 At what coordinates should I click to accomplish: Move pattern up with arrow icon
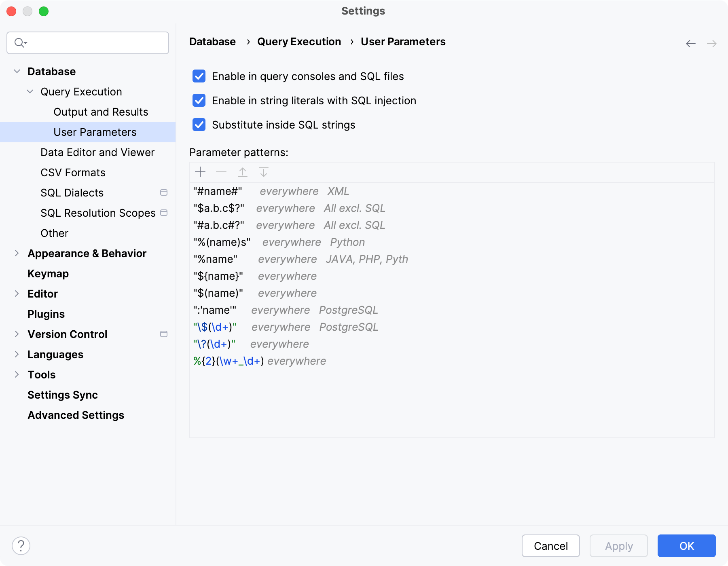243,172
